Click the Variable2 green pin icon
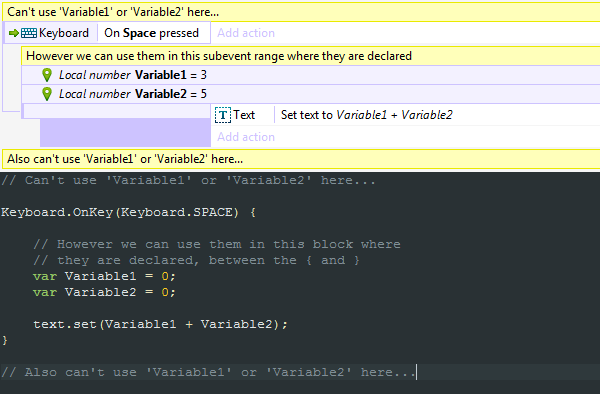Viewport: 600px width, 394px height. [x=47, y=94]
